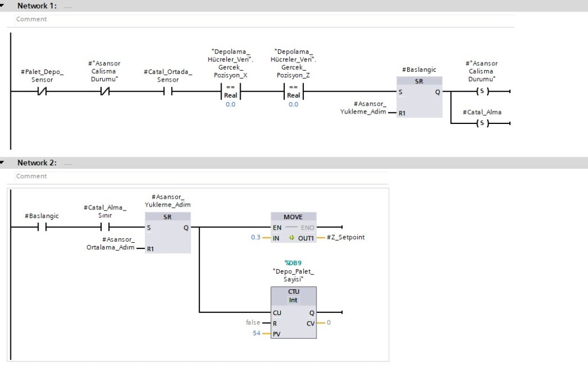The height and width of the screenshot is (365, 588).
Task: Select the Baslangic SR flip-flop block
Action: point(419,96)
